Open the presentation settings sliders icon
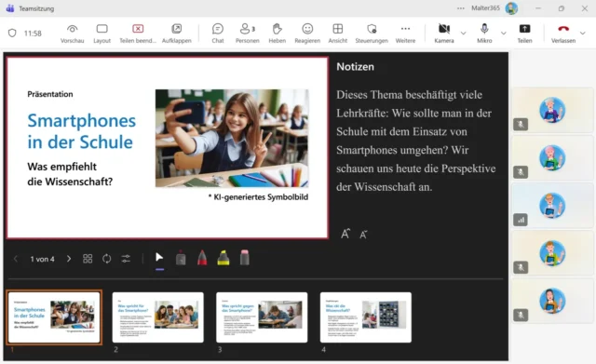The height and width of the screenshot is (364, 596). [126, 259]
